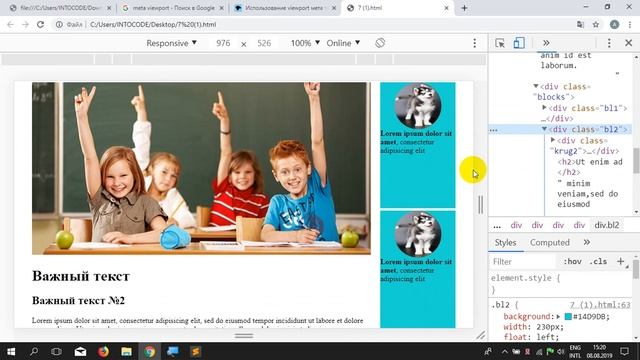
Task: Click the lower husky puppy circle image
Action: pyautogui.click(x=418, y=234)
